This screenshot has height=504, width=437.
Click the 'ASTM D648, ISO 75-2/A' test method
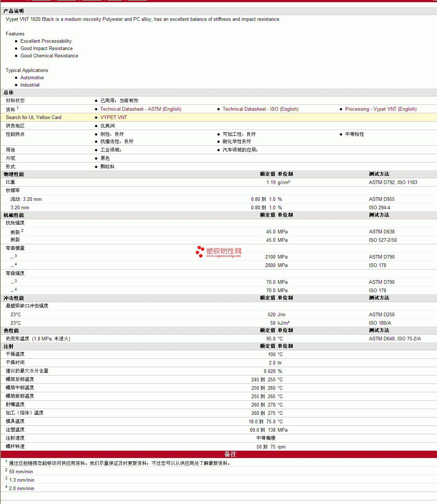coord(395,339)
